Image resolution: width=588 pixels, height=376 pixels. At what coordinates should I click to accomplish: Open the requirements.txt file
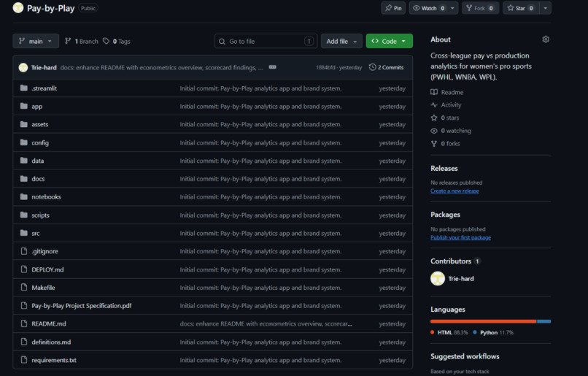(54, 360)
